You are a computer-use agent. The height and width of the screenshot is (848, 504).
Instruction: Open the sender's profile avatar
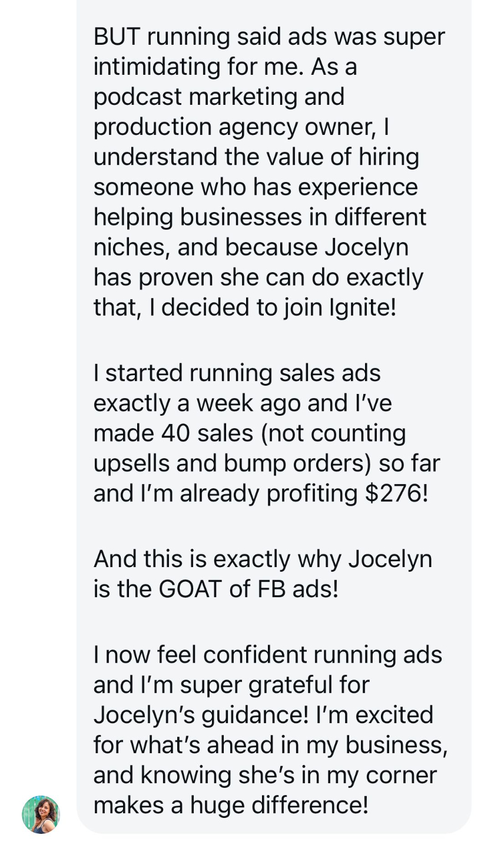point(41,814)
